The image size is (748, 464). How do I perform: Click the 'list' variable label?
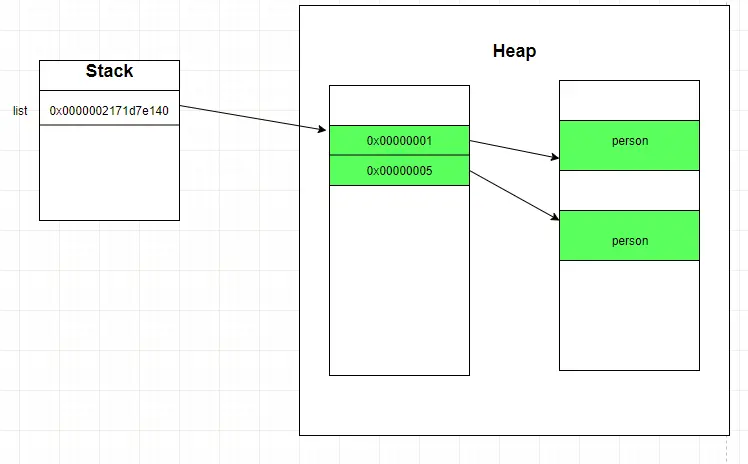(20, 111)
